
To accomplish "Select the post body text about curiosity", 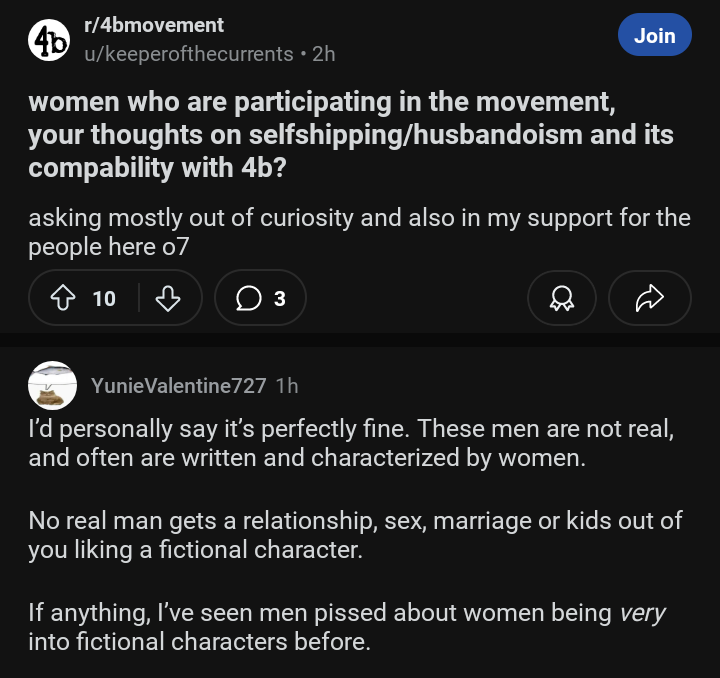I will 359,232.
